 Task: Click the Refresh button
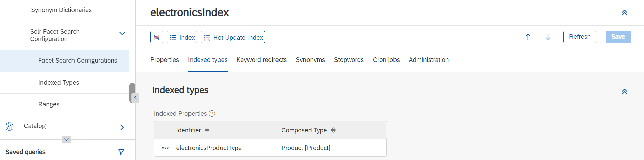point(580,37)
